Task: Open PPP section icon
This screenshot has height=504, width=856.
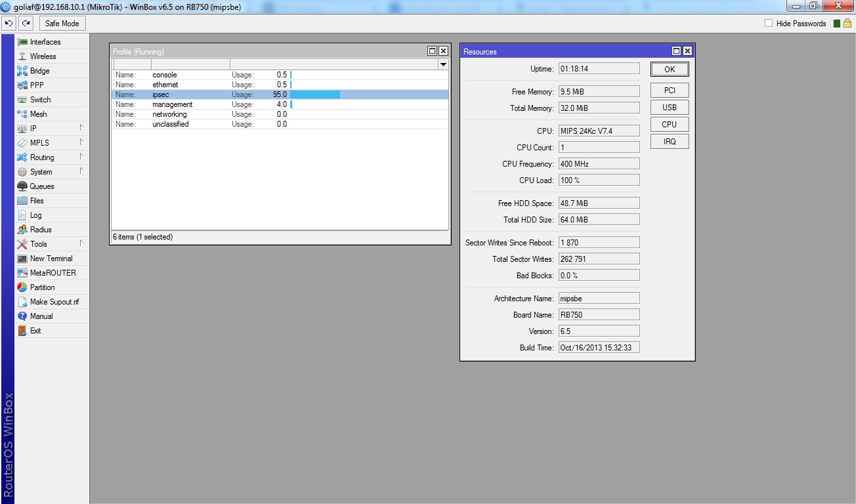Action: coord(22,85)
